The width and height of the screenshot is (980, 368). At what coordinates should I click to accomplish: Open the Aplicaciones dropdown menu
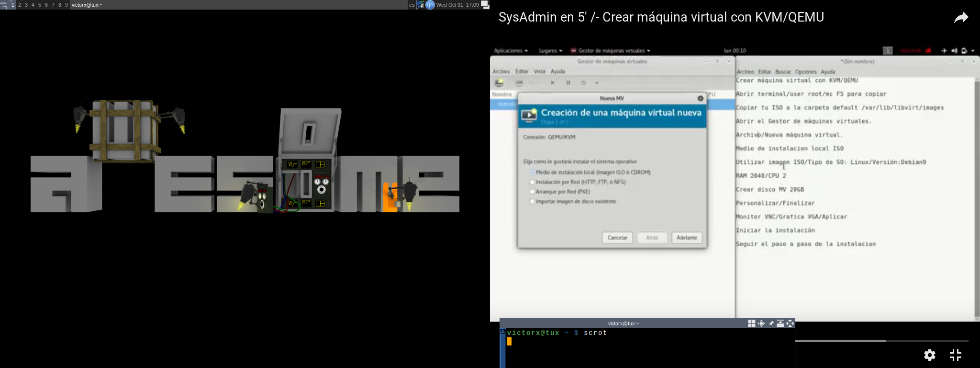click(x=511, y=51)
